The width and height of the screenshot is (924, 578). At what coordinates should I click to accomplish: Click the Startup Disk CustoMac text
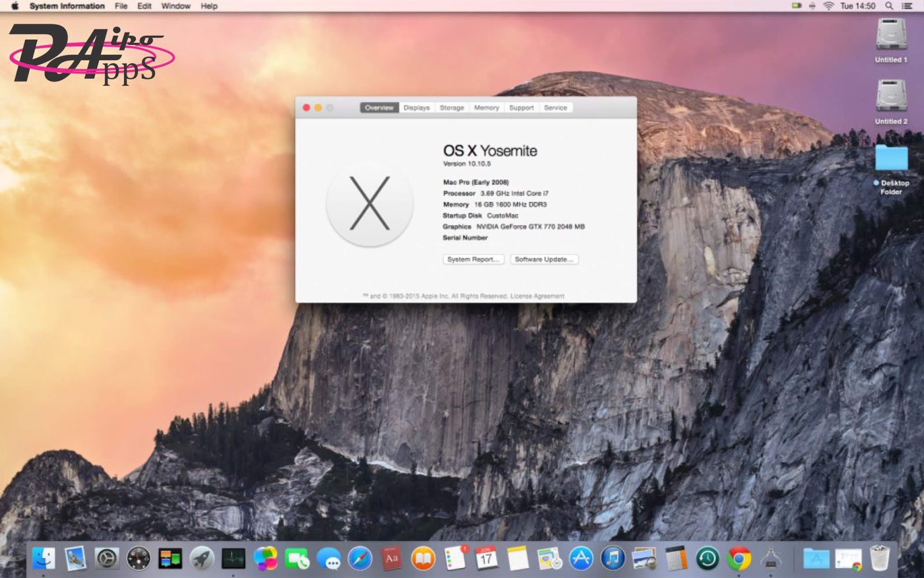coord(480,216)
